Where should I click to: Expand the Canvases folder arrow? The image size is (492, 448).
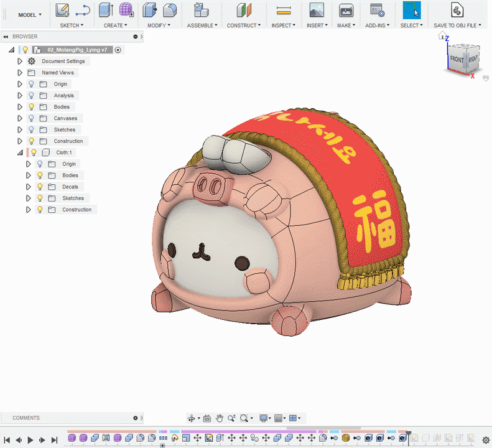pos(20,118)
